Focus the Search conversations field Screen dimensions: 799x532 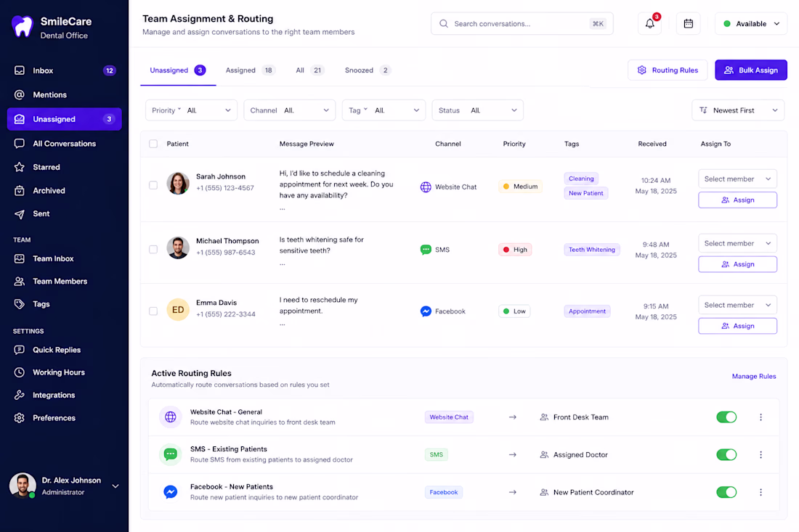click(x=522, y=23)
